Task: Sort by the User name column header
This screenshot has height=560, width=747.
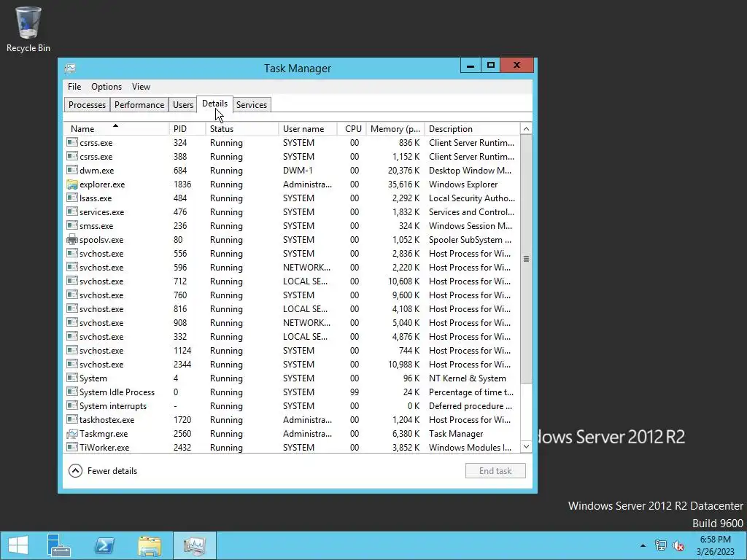Action: click(x=308, y=128)
